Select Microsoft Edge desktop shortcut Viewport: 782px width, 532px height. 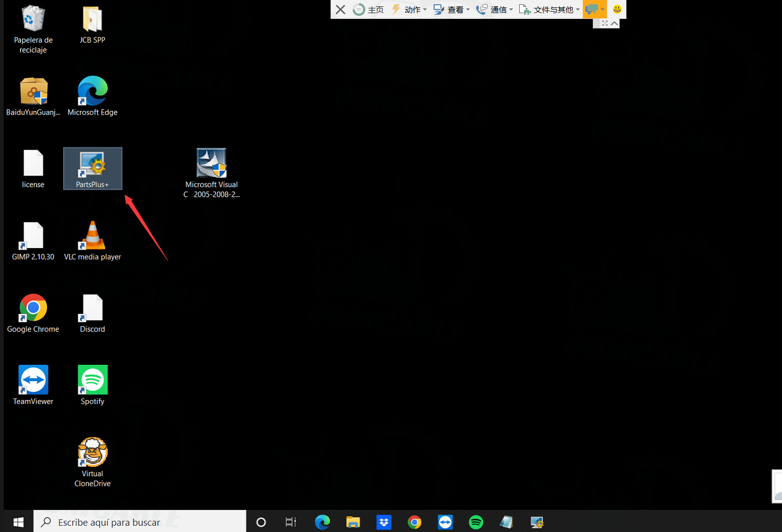coord(92,97)
